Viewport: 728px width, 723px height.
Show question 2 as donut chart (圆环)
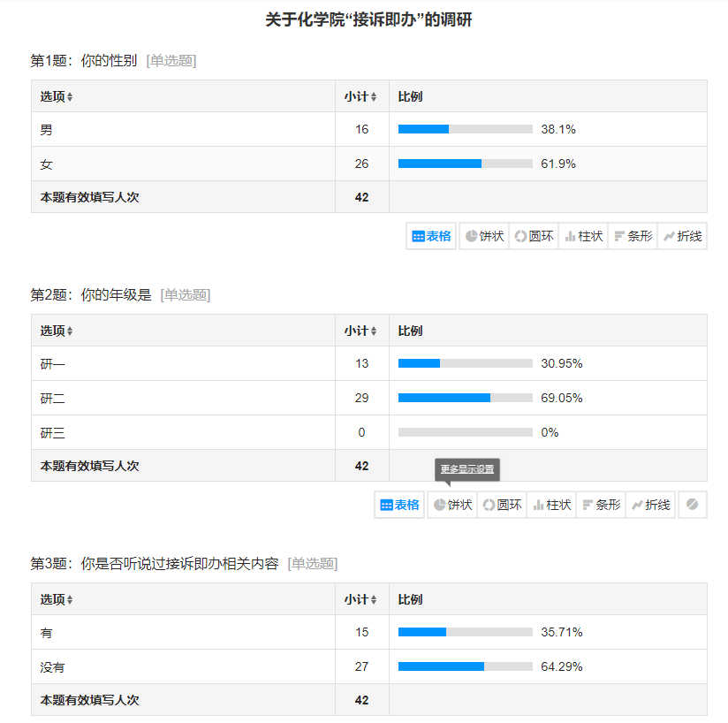click(x=502, y=505)
